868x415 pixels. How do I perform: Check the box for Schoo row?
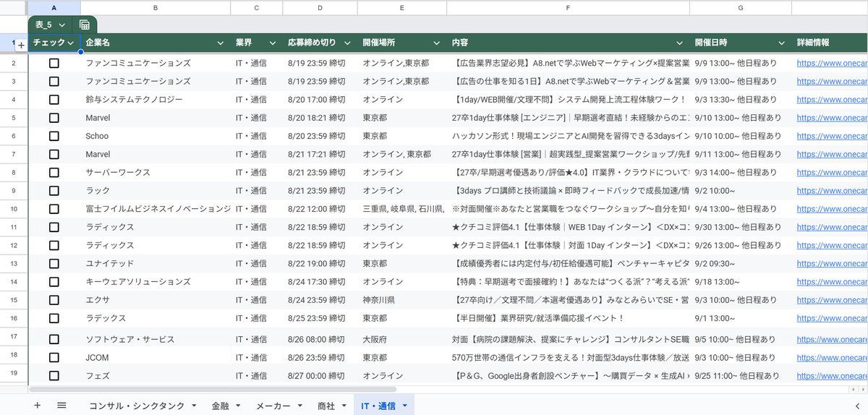click(54, 136)
